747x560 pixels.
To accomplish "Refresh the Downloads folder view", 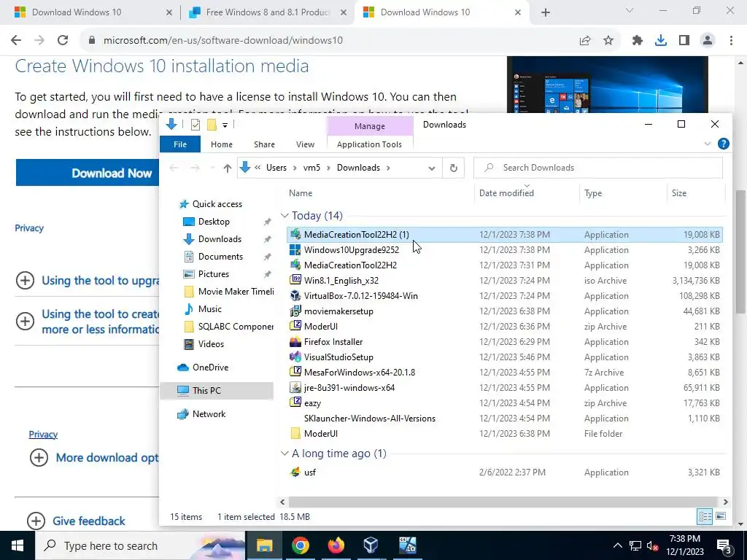I will pyautogui.click(x=454, y=168).
